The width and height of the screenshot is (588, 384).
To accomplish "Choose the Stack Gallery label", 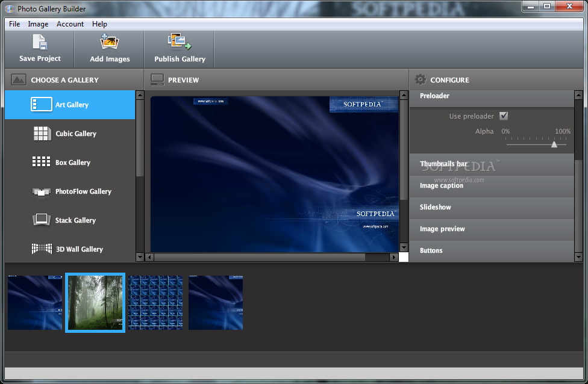I will (x=75, y=220).
